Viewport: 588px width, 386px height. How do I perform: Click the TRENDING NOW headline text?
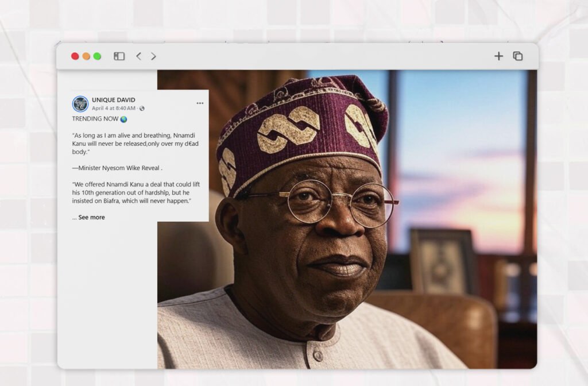95,119
